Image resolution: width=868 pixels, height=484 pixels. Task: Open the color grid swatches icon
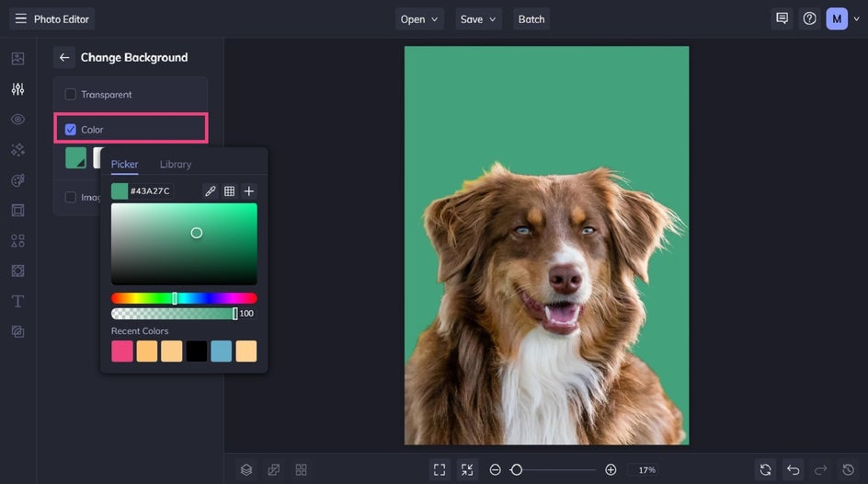229,191
